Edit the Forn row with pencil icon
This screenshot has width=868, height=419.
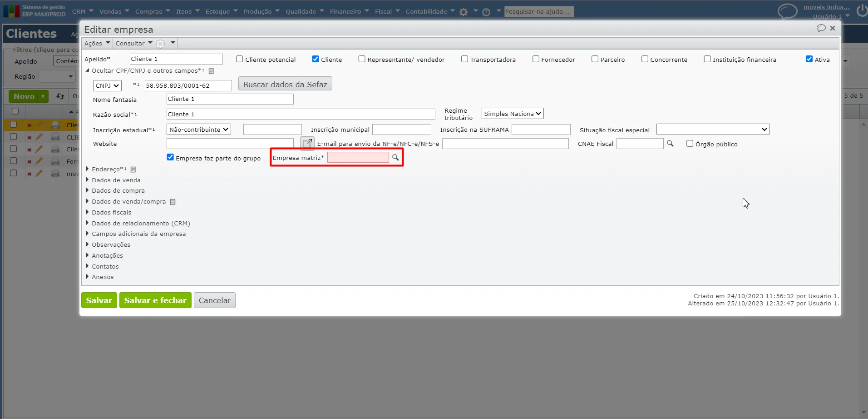39,161
